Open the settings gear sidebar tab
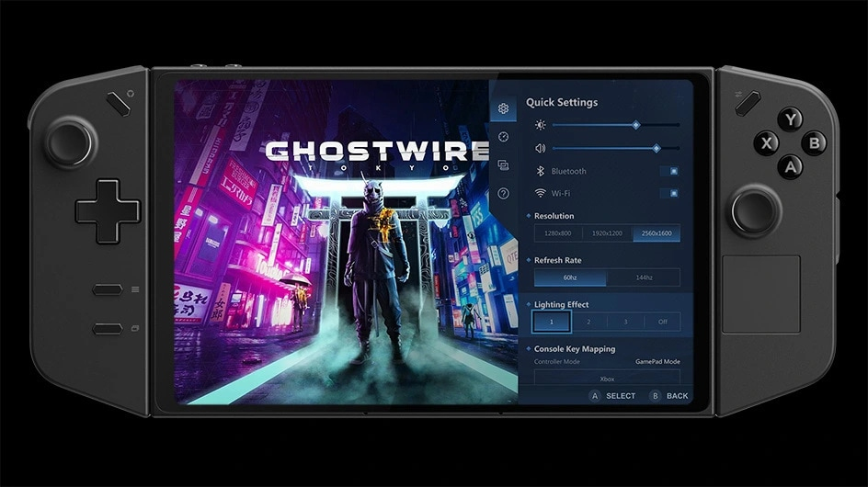868x487 pixels. click(x=503, y=108)
